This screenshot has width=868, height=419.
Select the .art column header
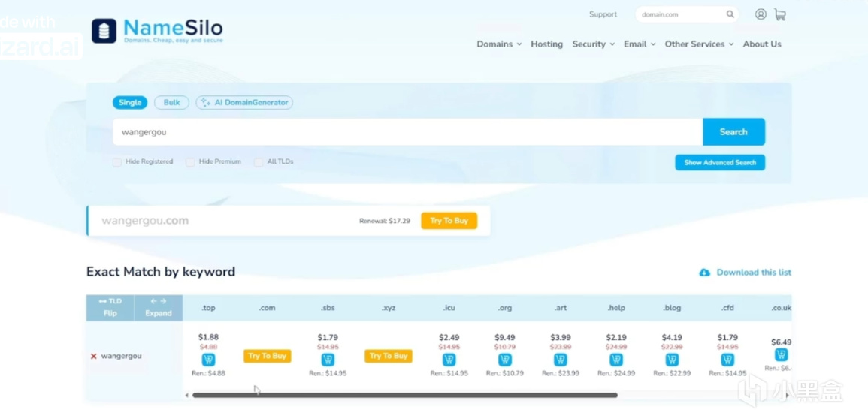pyautogui.click(x=560, y=308)
